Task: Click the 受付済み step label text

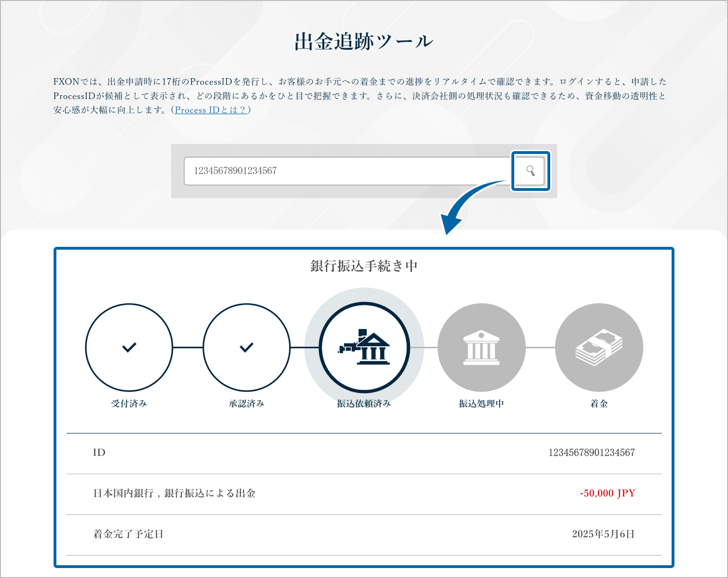Action: click(129, 404)
